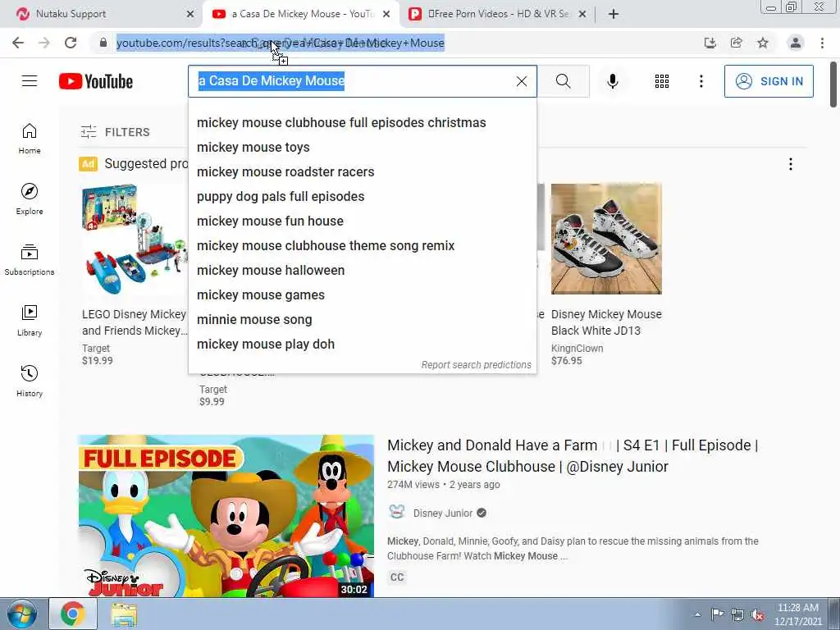The width and height of the screenshot is (840, 630).
Task: Open the YouTube hamburger guide menu
Action: (30, 81)
